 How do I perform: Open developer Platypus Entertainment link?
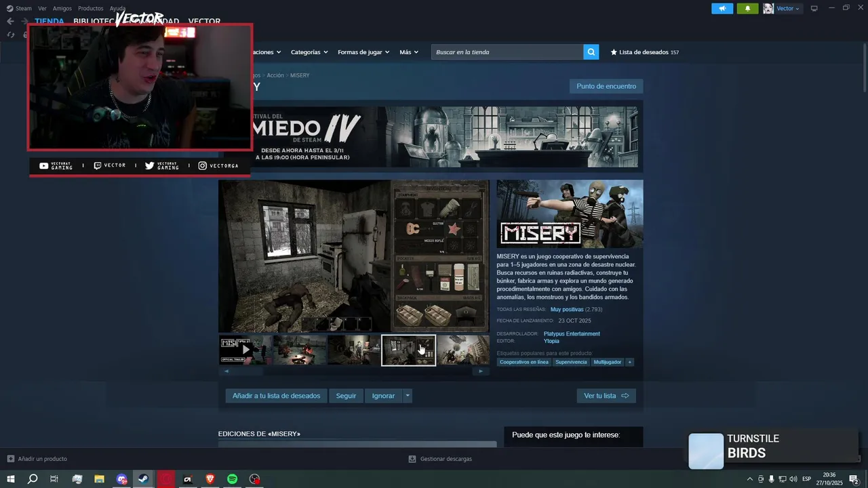tap(572, 333)
